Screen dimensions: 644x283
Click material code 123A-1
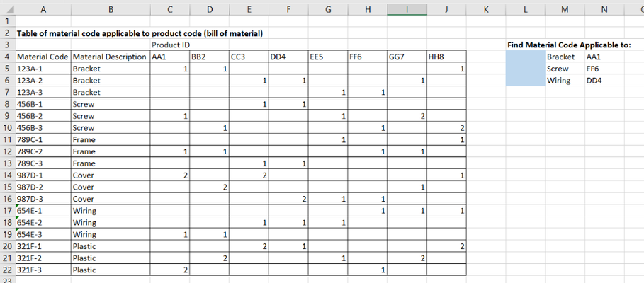43,69
